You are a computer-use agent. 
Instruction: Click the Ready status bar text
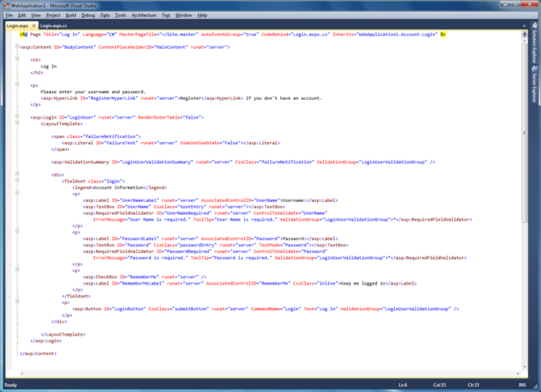[11, 384]
